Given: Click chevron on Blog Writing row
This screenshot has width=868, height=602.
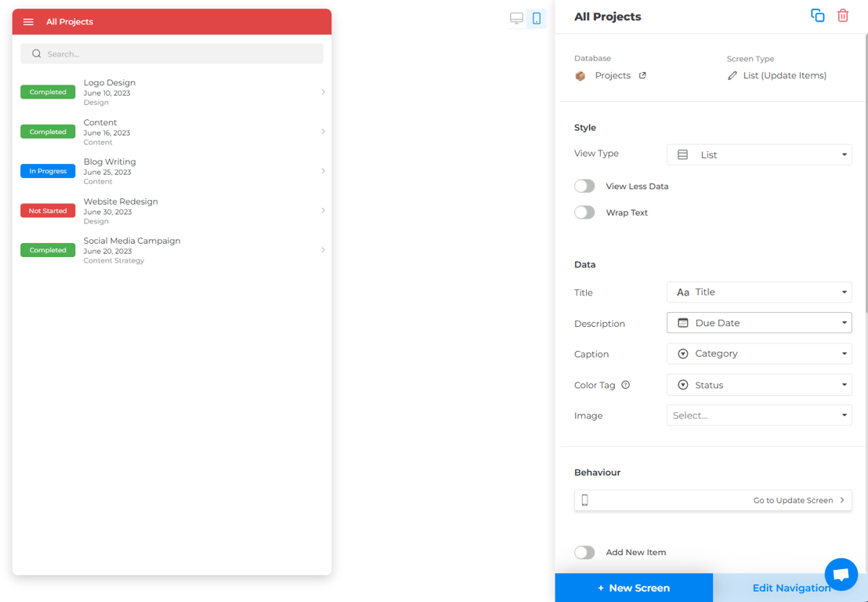Looking at the screenshot, I should 323,171.
